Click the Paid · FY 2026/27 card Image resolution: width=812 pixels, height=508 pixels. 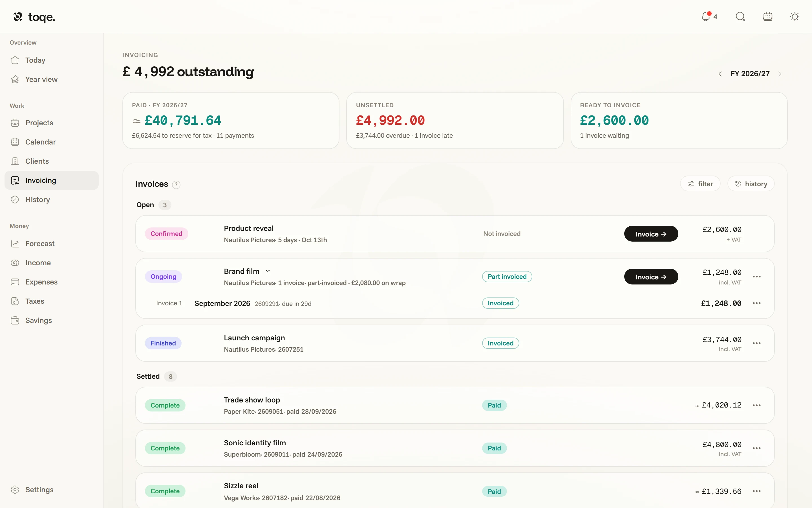coord(231,121)
